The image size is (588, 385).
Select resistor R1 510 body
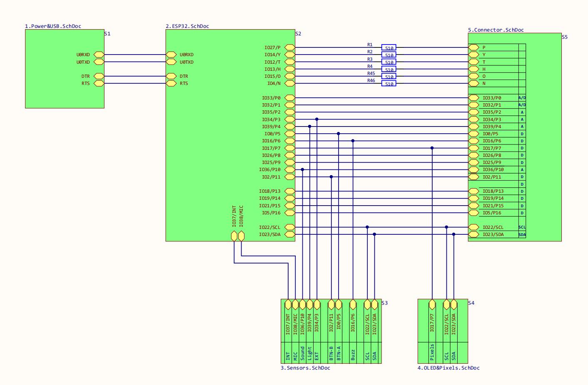[x=389, y=47]
